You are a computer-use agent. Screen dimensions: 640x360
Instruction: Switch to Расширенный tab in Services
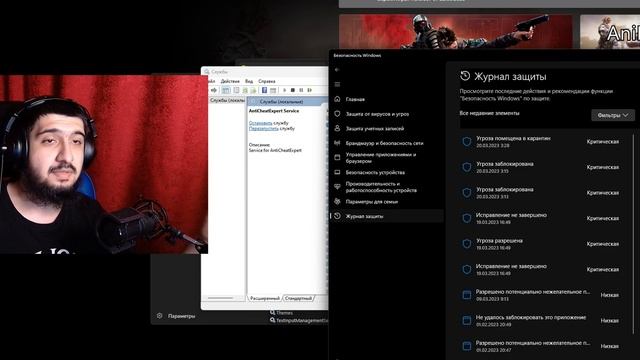click(264, 298)
